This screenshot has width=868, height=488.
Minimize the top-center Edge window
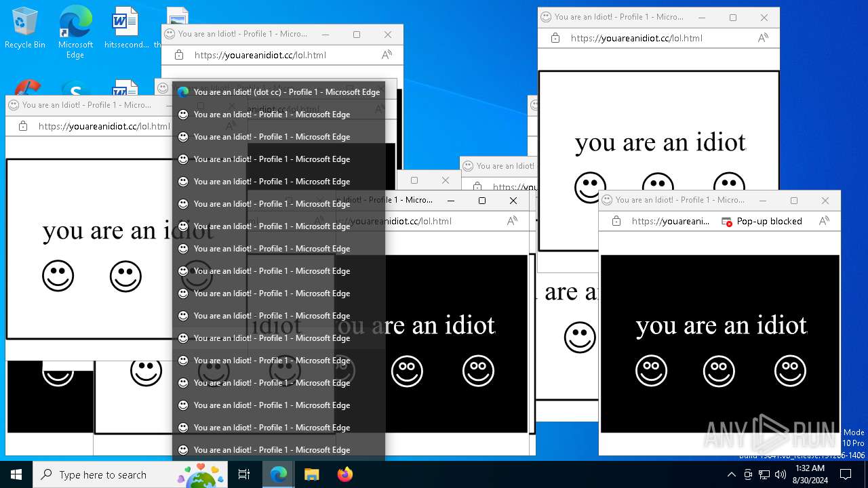[325, 35]
